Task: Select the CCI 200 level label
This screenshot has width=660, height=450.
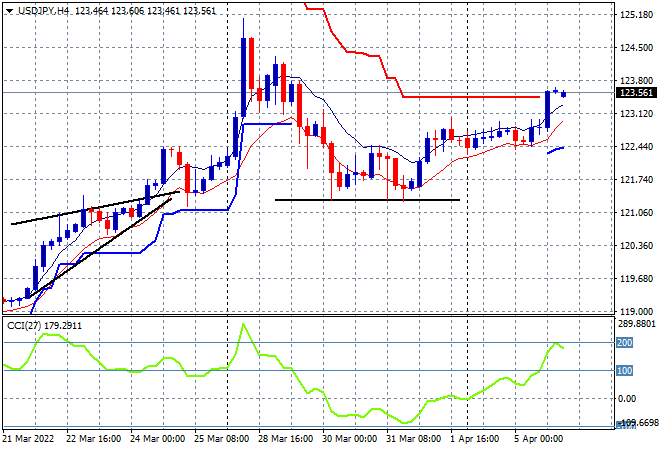Action: pos(625,343)
